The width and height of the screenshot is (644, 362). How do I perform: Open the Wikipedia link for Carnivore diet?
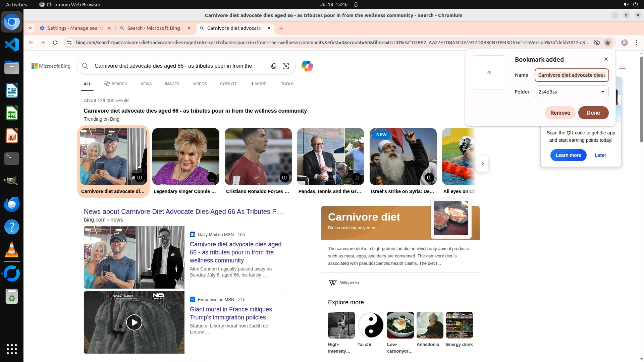coord(349,283)
